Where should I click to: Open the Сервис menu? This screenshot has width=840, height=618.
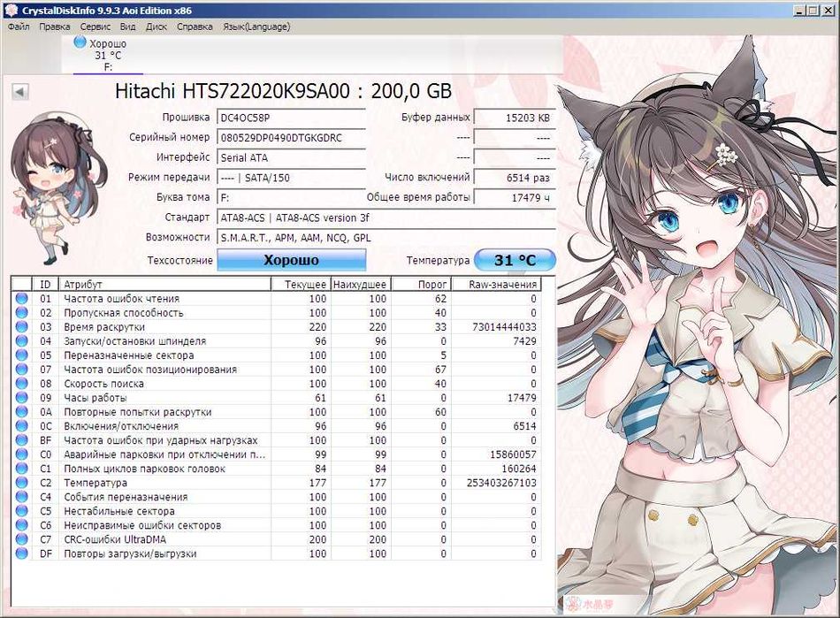coord(95,27)
